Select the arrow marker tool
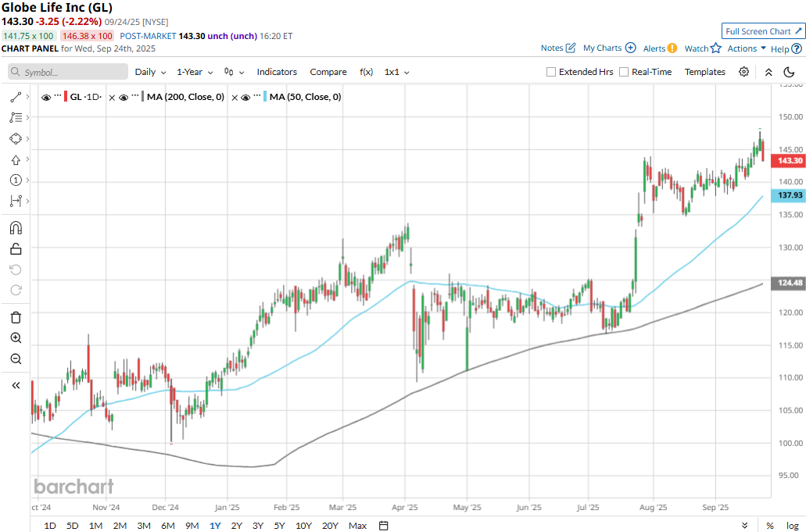This screenshot has height=532, width=806. pyautogui.click(x=16, y=159)
